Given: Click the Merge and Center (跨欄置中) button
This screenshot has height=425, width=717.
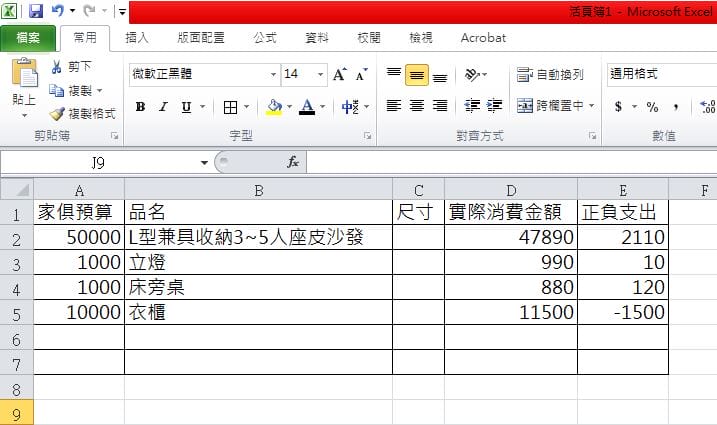Looking at the screenshot, I should 551,106.
